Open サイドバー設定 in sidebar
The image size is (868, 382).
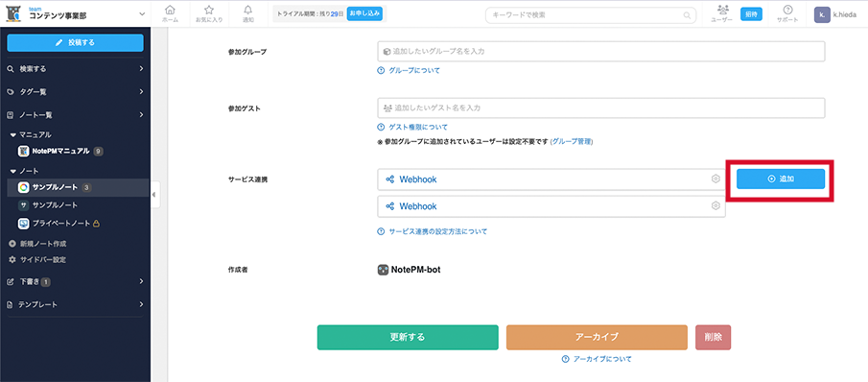(44, 260)
